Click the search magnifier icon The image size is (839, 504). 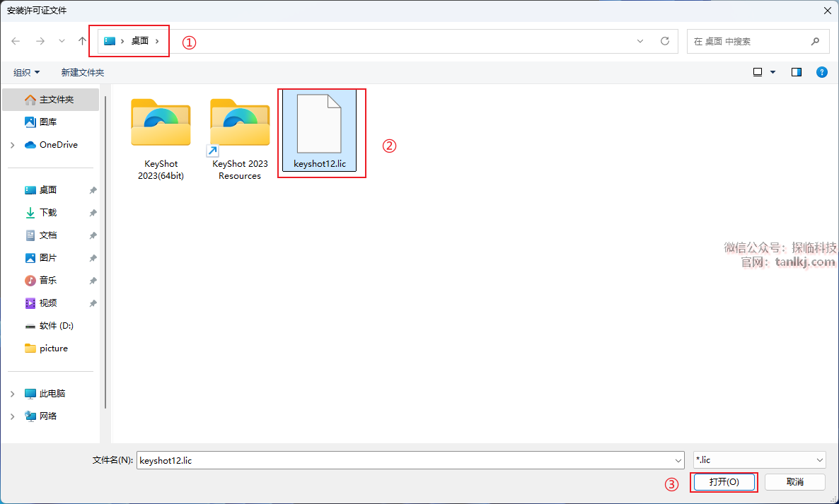point(815,41)
